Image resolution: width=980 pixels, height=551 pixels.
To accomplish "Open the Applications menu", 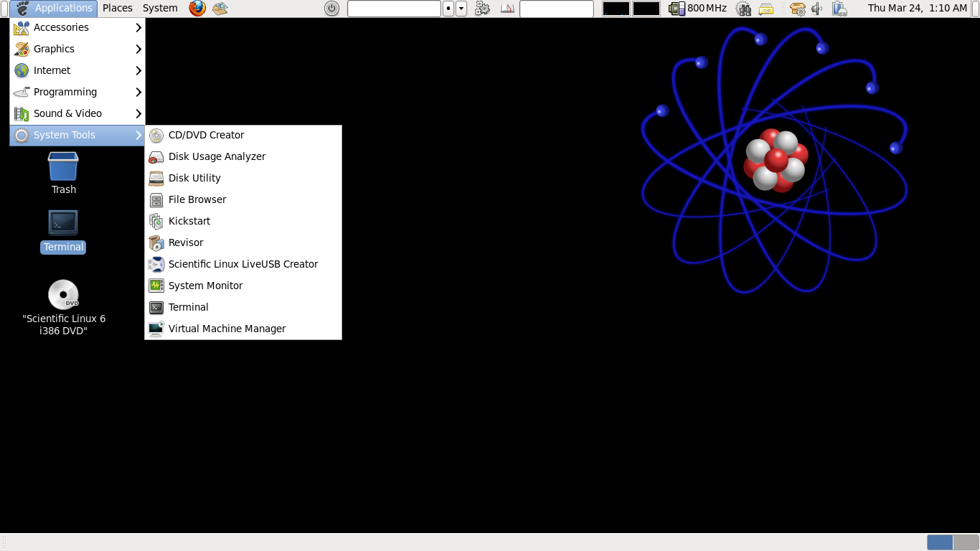I will point(54,8).
